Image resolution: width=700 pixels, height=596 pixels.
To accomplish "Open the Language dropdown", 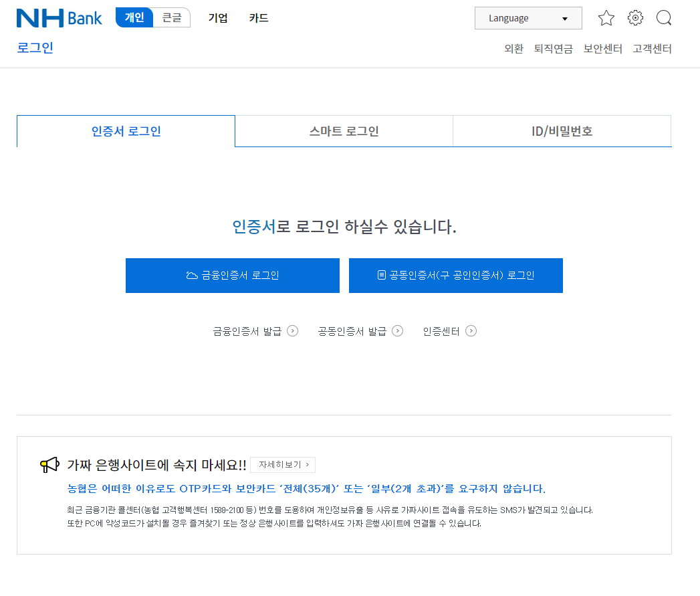I will pos(528,18).
